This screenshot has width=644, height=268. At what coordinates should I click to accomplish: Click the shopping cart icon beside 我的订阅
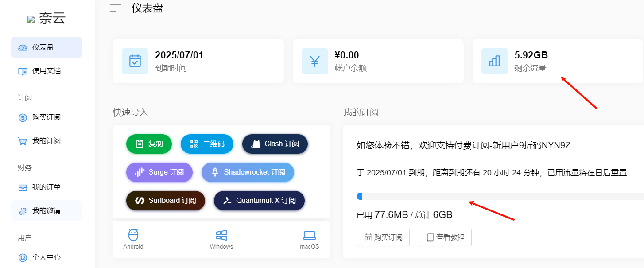(x=23, y=141)
